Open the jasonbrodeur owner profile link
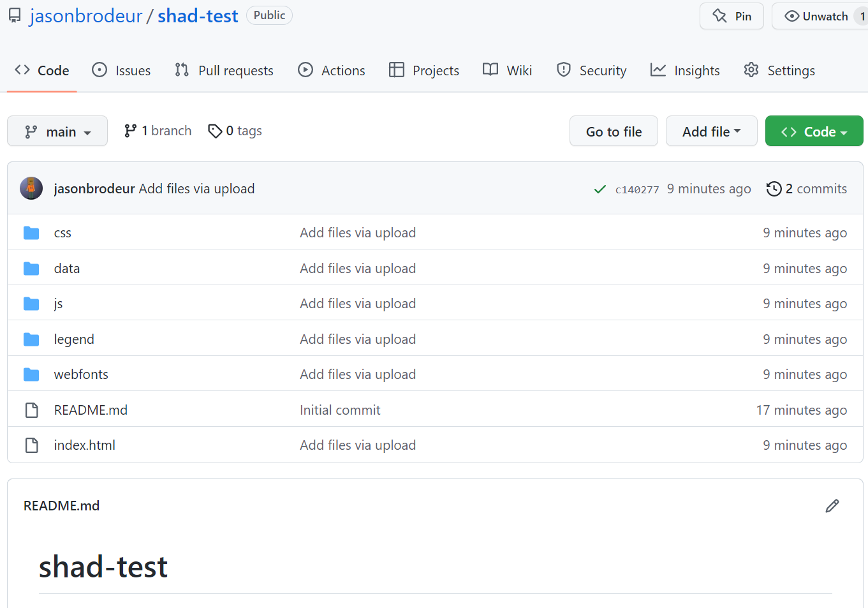 pyautogui.click(x=86, y=16)
